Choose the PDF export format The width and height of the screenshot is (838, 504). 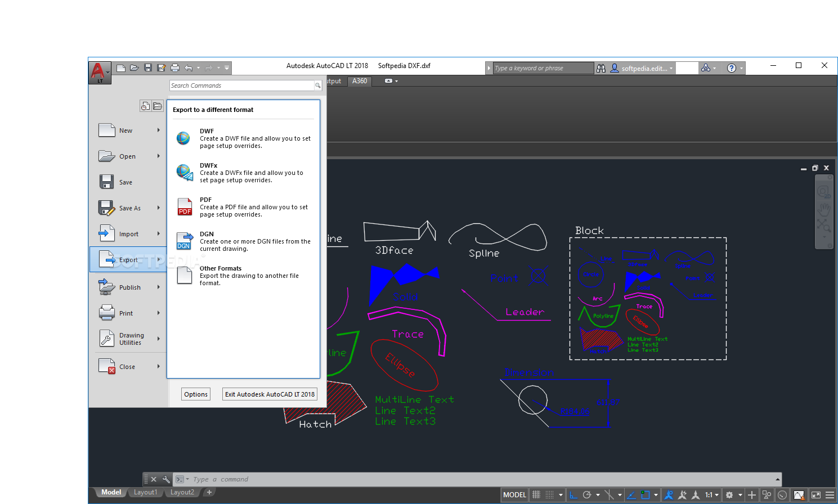point(244,207)
